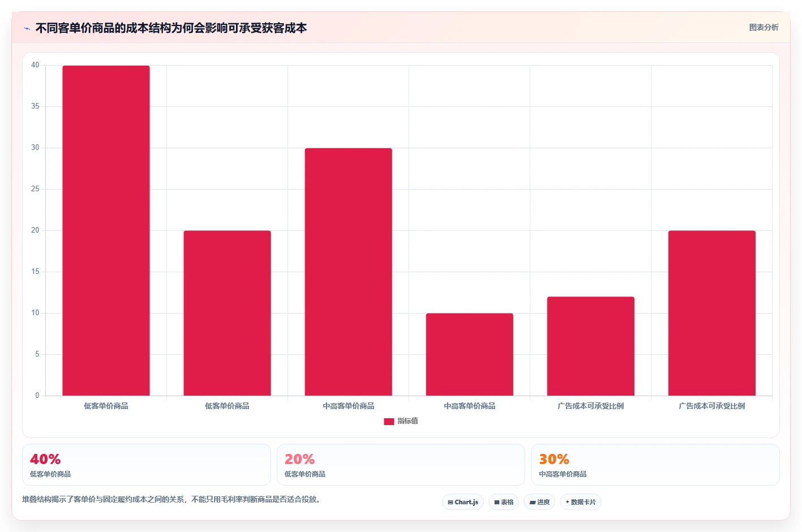The image size is (802, 532).
Task: Click the y-axis tick label 35
Action: coord(35,106)
